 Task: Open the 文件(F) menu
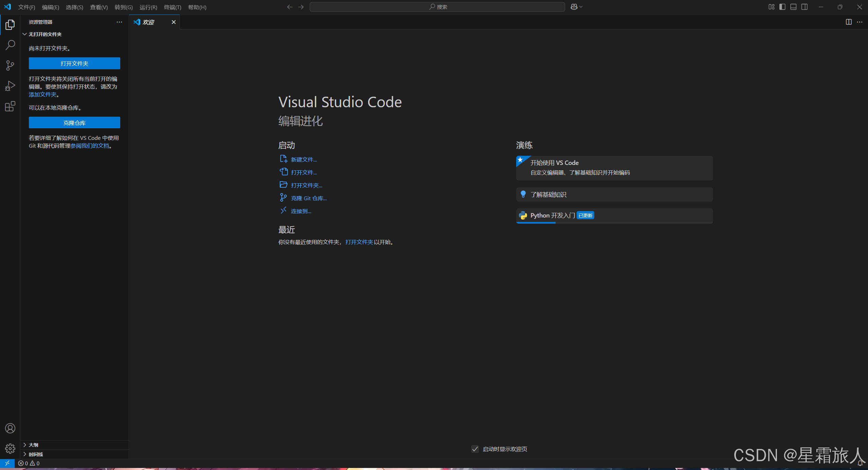[26, 7]
